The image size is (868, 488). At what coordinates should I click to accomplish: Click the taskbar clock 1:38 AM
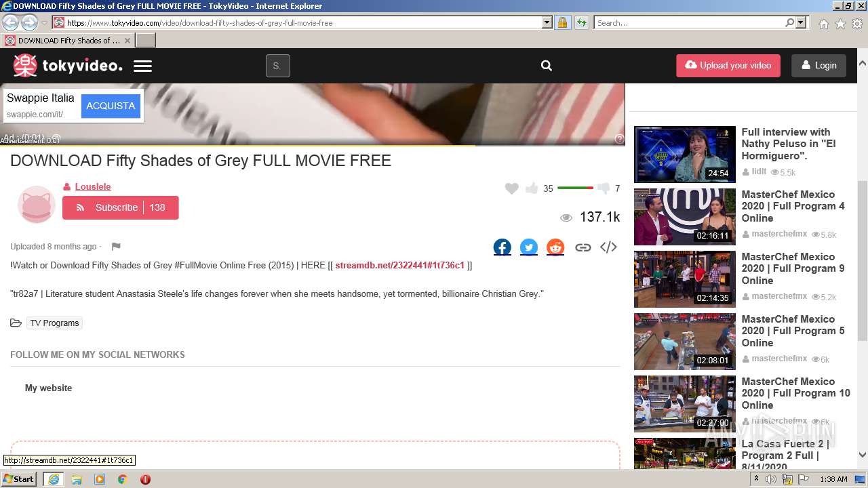(833, 479)
